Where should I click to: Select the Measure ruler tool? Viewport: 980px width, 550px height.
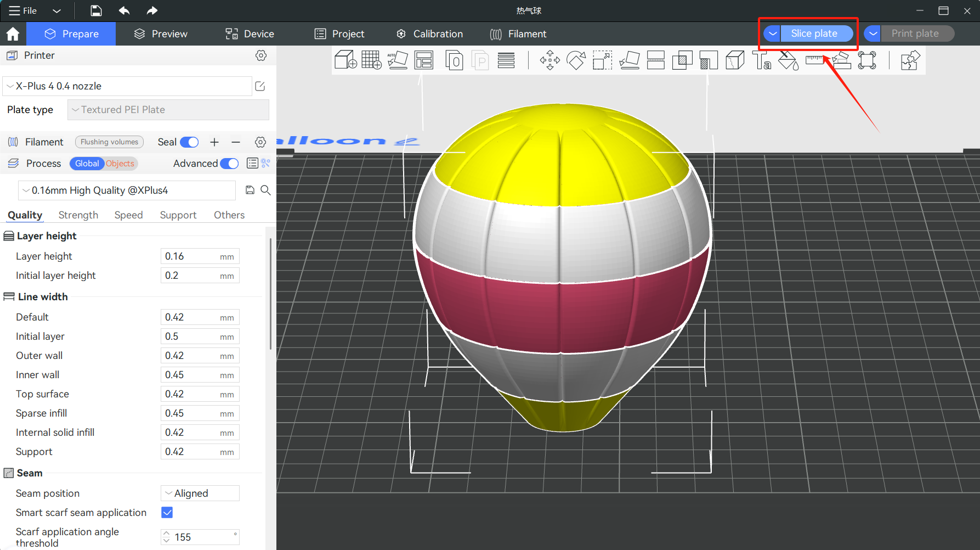tap(814, 60)
